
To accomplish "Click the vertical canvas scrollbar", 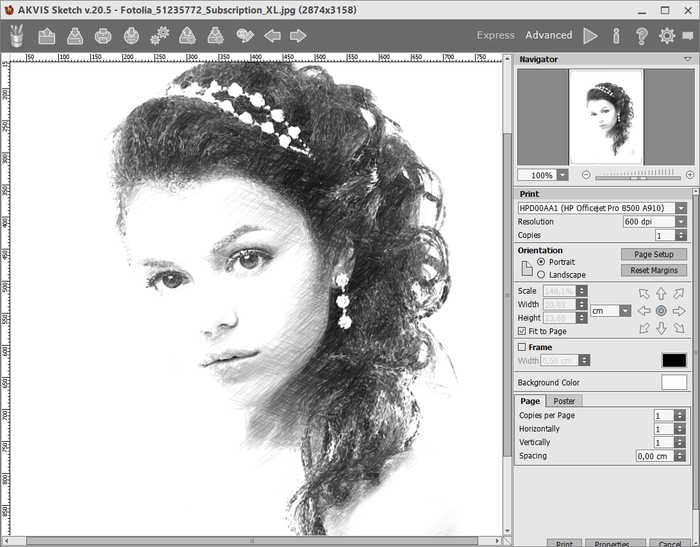I will (x=507, y=295).
